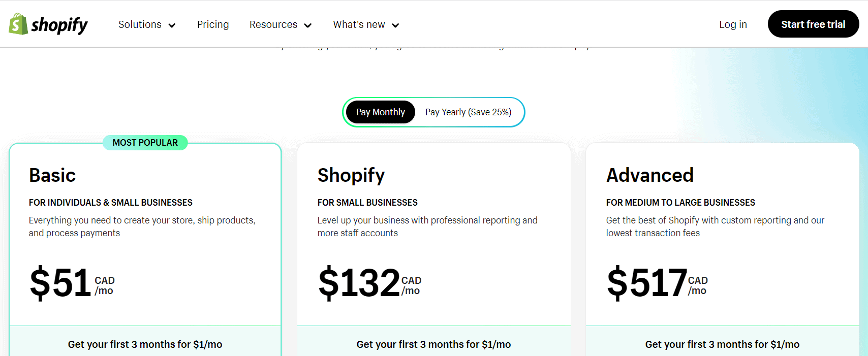Select the Basic plan heading
This screenshot has width=868, height=356.
click(x=52, y=175)
